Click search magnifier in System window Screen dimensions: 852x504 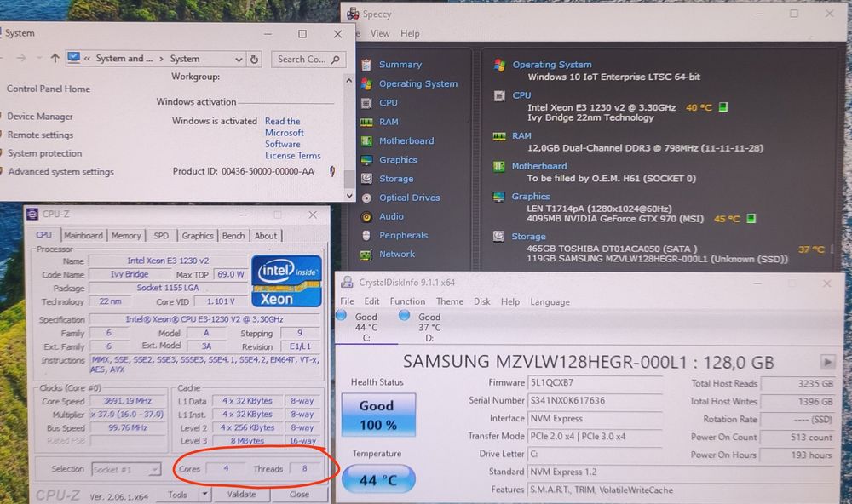click(335, 60)
